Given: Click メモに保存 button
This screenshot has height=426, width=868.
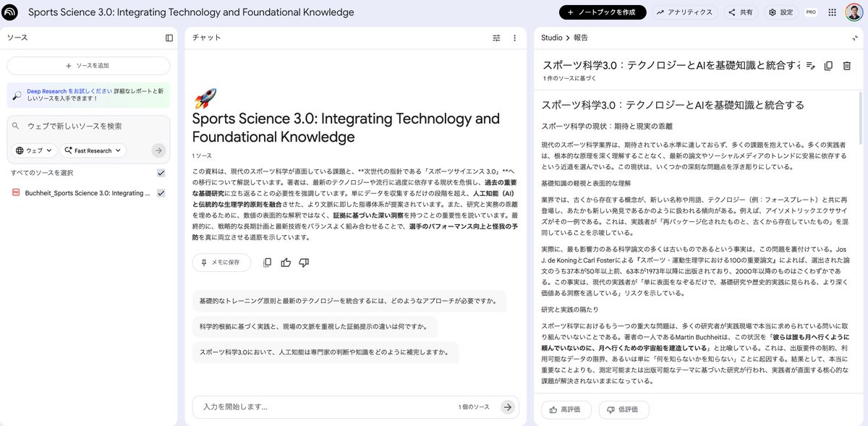Looking at the screenshot, I should click(221, 263).
